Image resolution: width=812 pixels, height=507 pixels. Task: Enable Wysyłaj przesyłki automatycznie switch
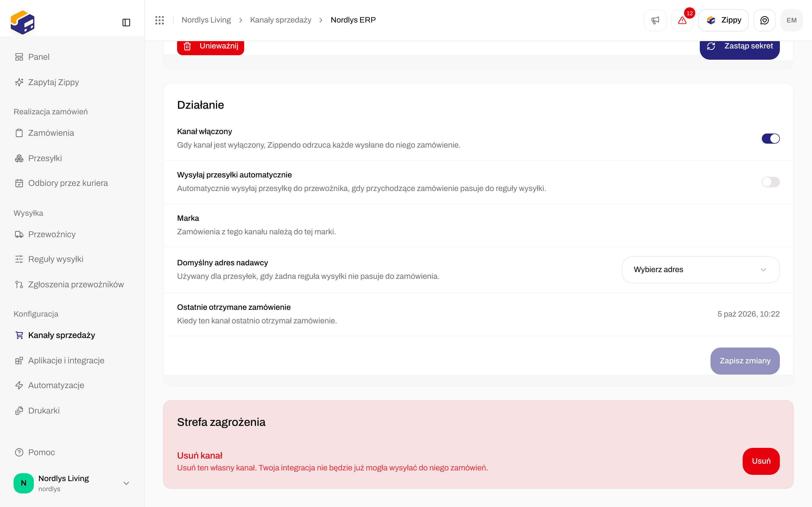pos(770,182)
